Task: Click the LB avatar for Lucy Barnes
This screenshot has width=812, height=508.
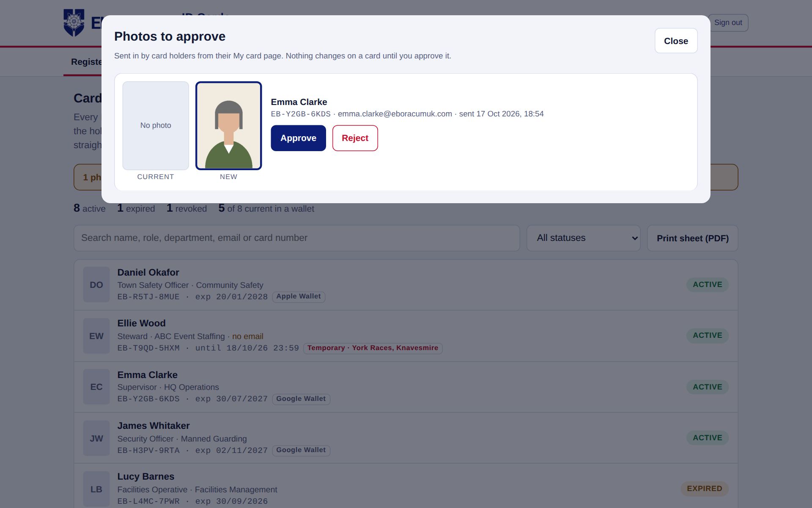Action: [x=96, y=489]
